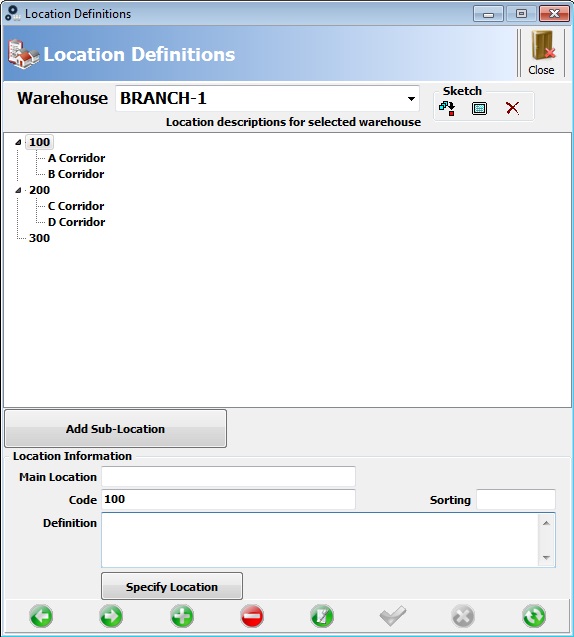Click the Sorting input field
574x637 pixels.
[x=516, y=500]
